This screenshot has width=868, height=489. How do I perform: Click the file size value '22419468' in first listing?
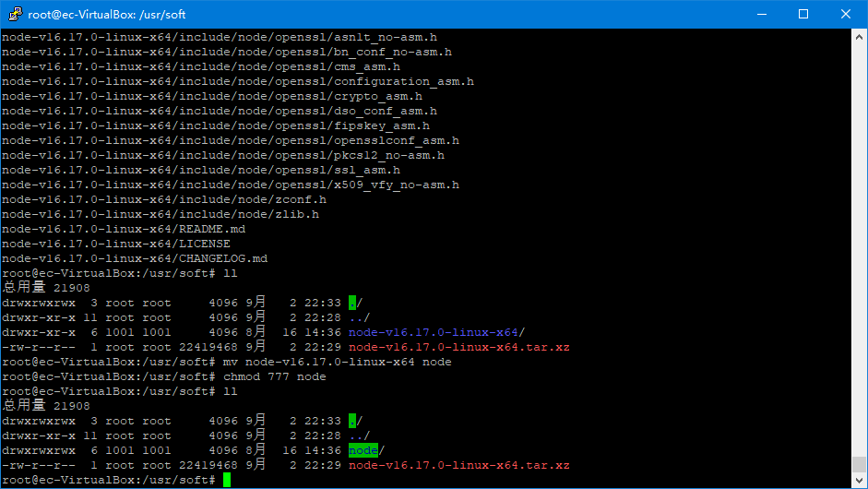(x=208, y=347)
